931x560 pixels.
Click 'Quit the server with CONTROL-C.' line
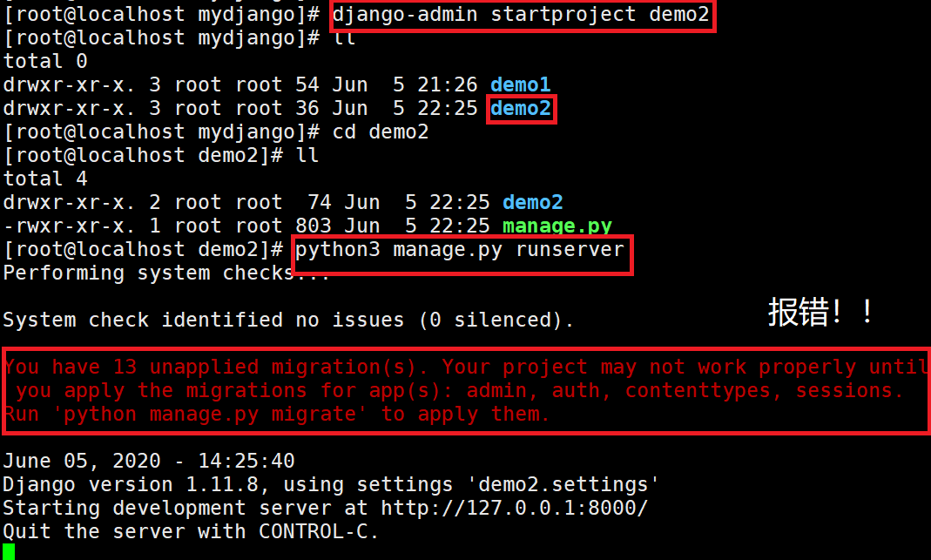192,531
